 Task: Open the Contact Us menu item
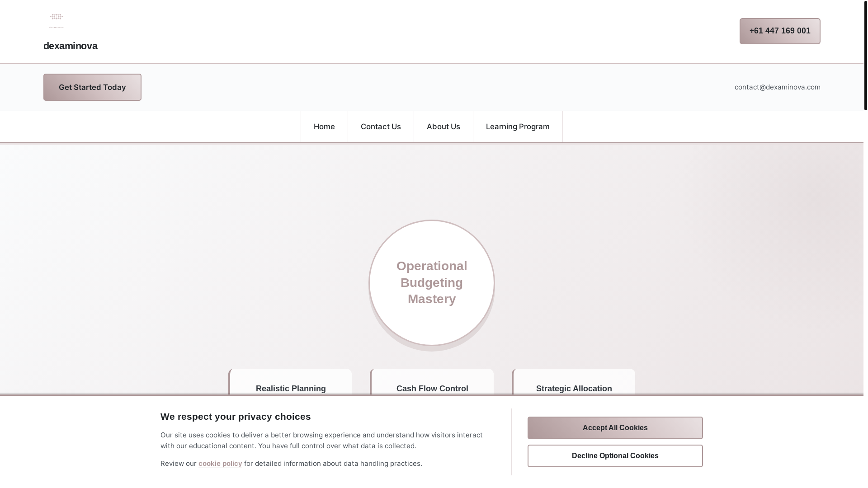[381, 127]
